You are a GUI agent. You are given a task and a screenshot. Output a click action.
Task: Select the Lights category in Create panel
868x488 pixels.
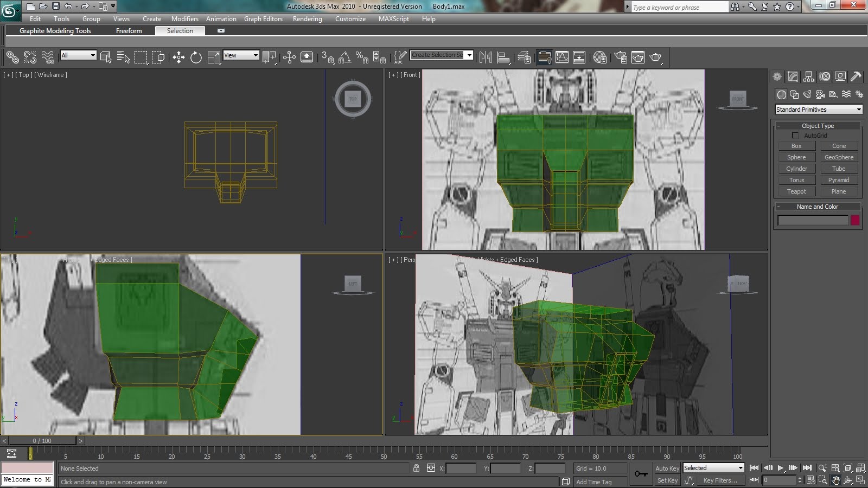pos(807,94)
